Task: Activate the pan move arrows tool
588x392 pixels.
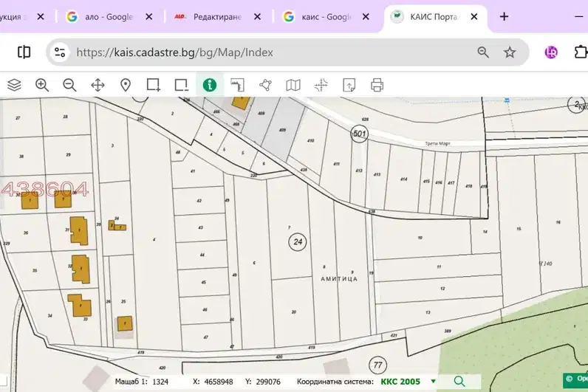Action: tap(98, 85)
